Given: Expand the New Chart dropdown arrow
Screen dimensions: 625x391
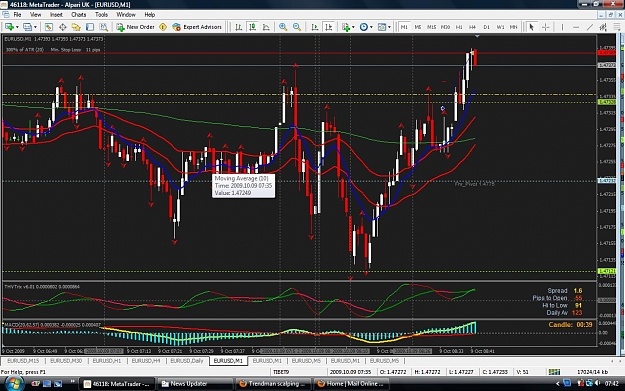Looking at the screenshot, I should click(x=17, y=27).
